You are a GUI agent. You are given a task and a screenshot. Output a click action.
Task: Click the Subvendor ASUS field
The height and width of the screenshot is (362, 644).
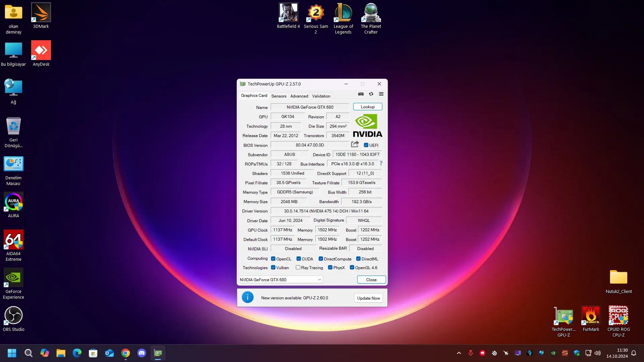[289, 155]
